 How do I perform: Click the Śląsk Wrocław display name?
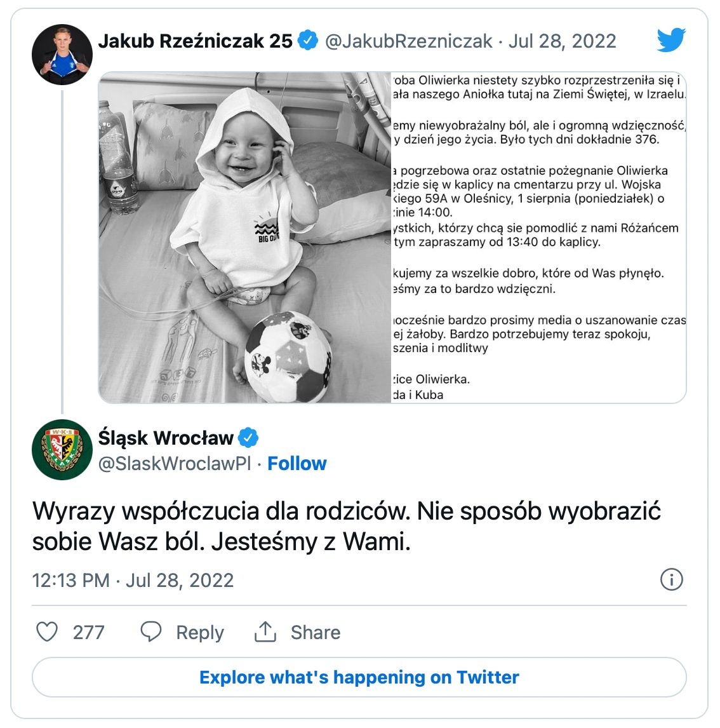point(166,438)
